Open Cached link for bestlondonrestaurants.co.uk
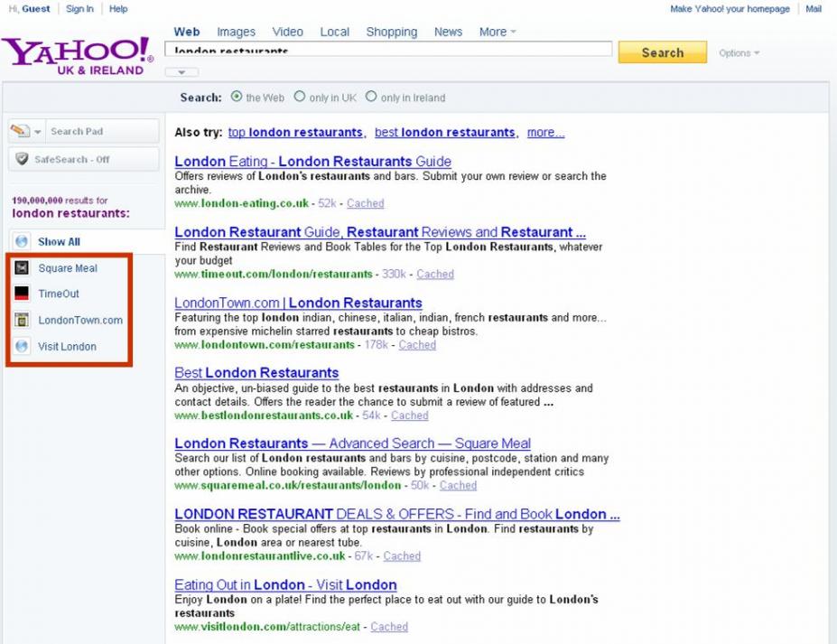Screen dimensions: 837x644 [x=409, y=415]
